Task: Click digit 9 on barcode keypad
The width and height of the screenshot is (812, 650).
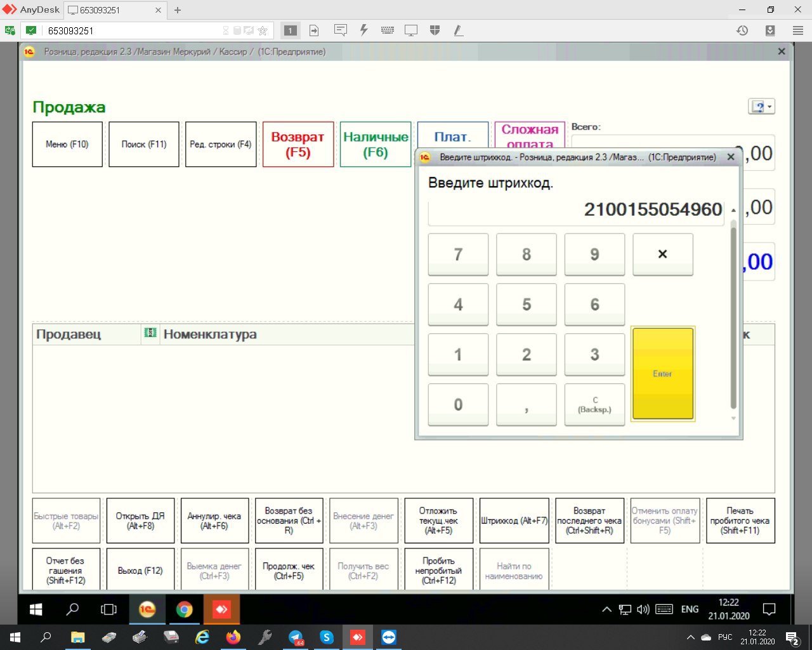Action: click(x=594, y=254)
